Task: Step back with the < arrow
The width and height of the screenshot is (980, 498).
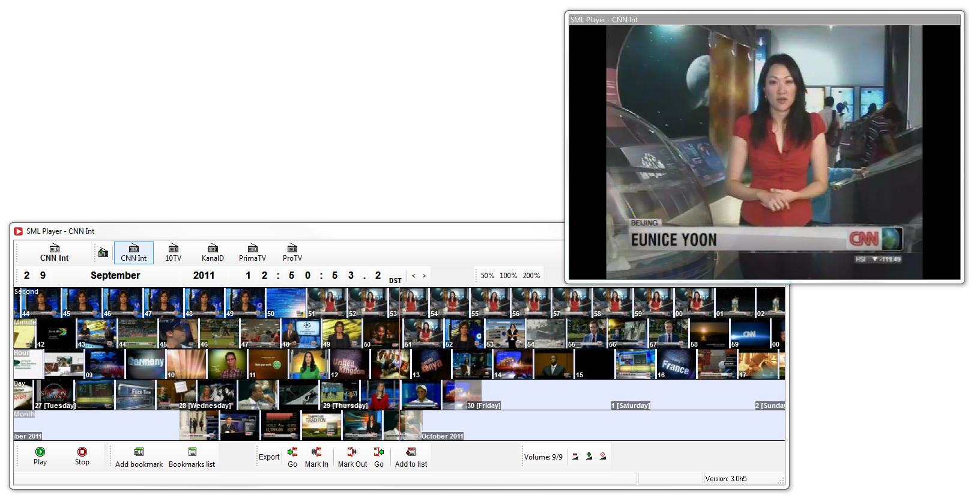Action: [413, 276]
